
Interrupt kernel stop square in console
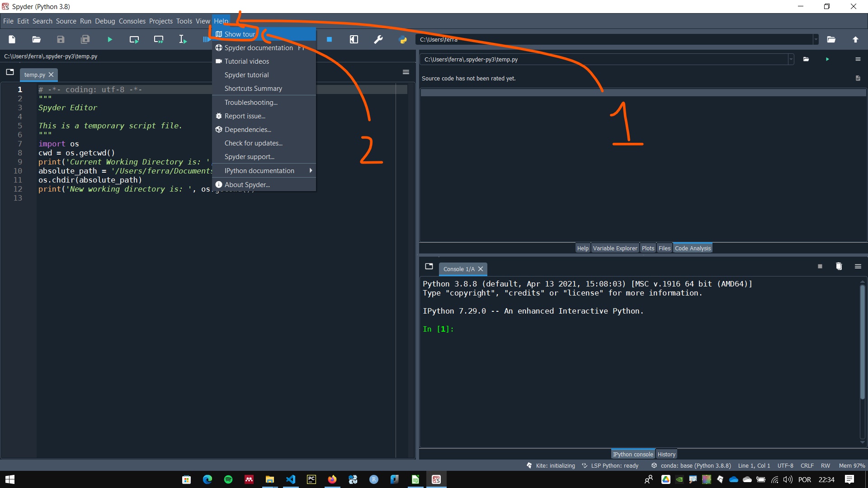[820, 267]
